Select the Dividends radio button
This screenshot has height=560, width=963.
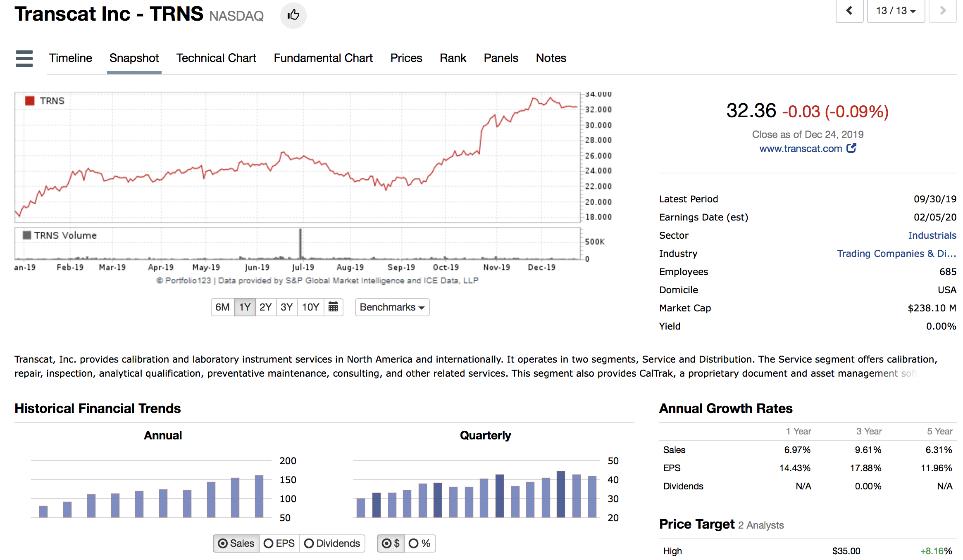[309, 543]
